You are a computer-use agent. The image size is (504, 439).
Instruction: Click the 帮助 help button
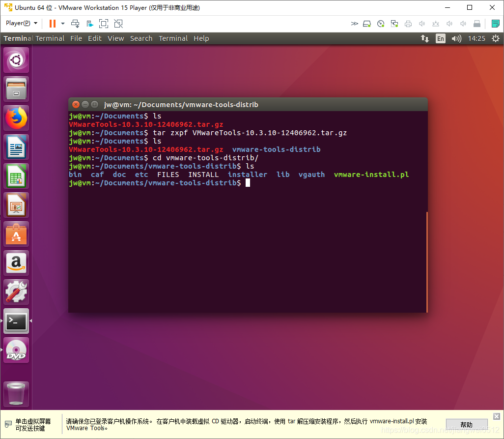point(466,425)
